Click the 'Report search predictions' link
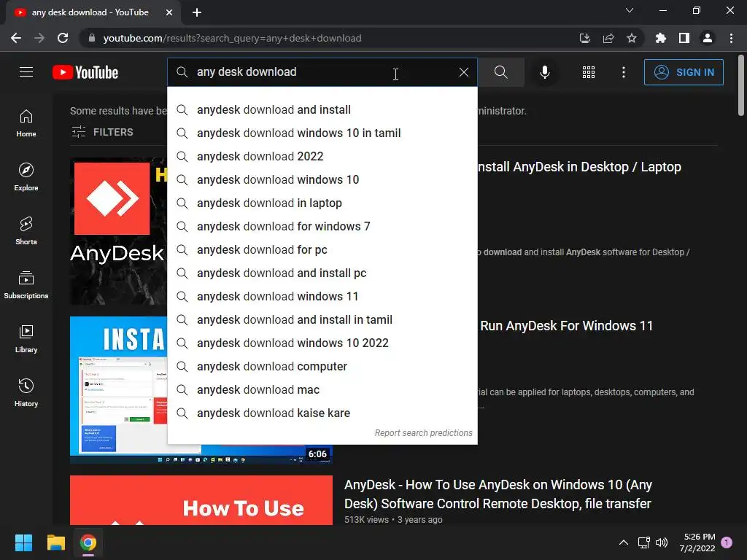The height and width of the screenshot is (560, 747). click(424, 433)
